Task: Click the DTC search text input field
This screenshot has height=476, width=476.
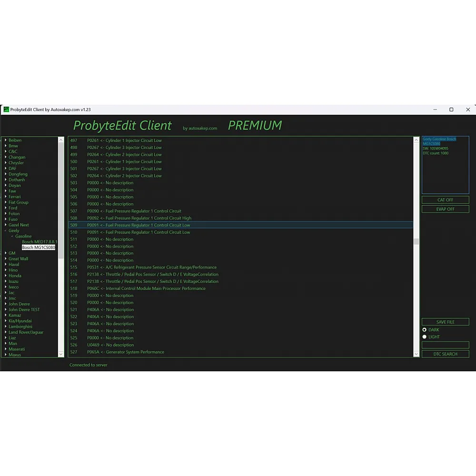Action: (445, 345)
